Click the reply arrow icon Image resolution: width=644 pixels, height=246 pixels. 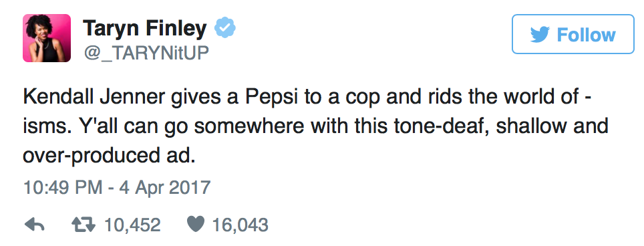click(x=35, y=225)
